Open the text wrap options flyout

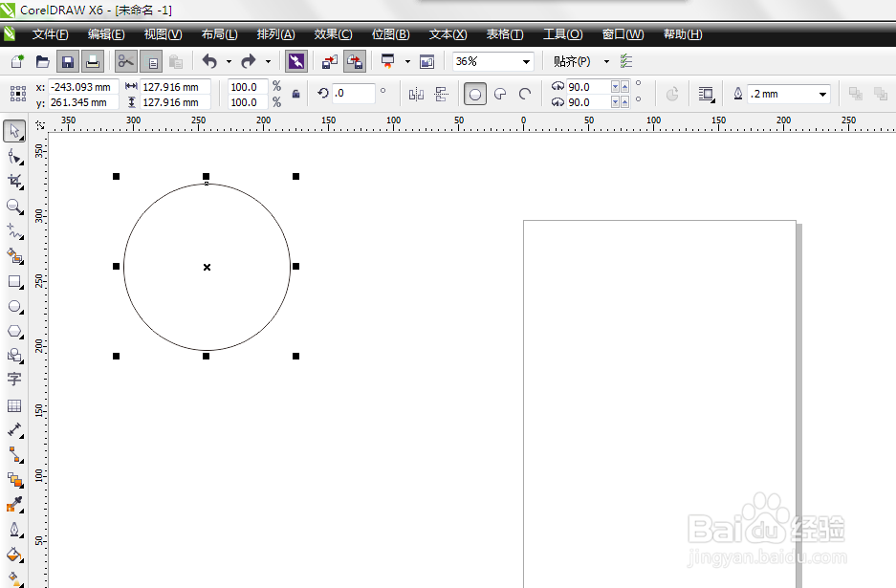click(x=707, y=94)
